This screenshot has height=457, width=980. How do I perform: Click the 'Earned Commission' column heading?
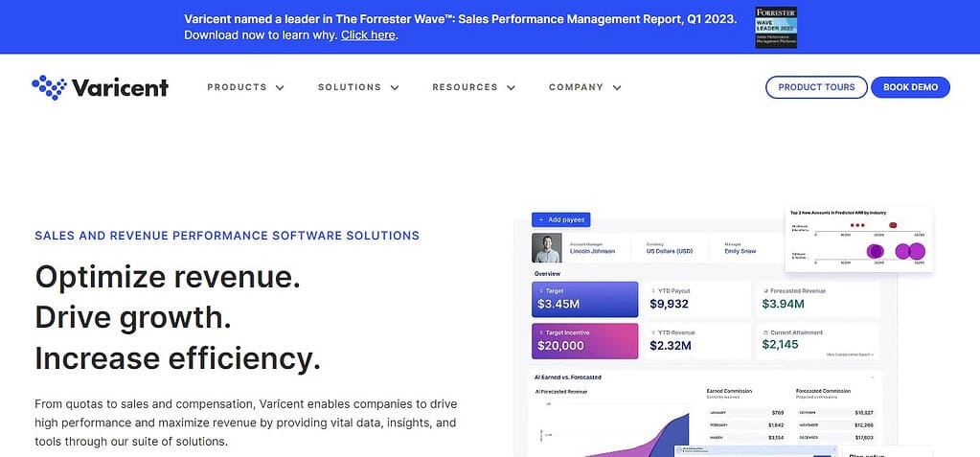pos(729,391)
